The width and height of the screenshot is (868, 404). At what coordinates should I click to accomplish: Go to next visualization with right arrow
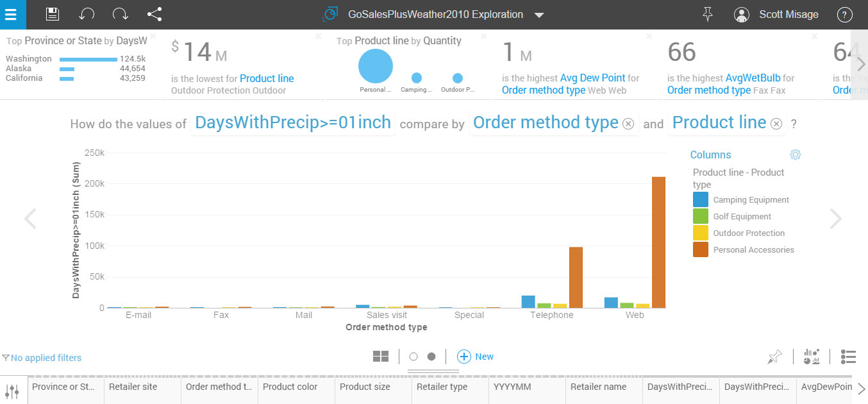pos(835,219)
